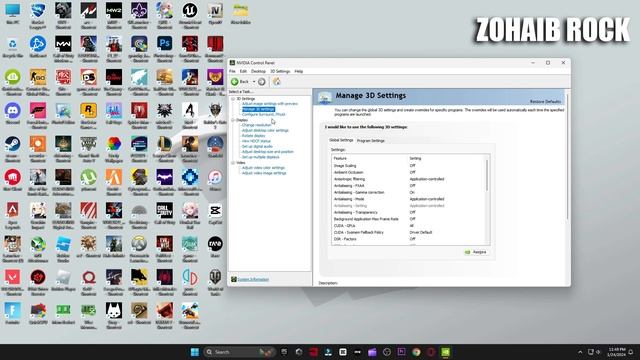Open Rotate display task
The width and height of the screenshot is (640, 360).
[253, 136]
